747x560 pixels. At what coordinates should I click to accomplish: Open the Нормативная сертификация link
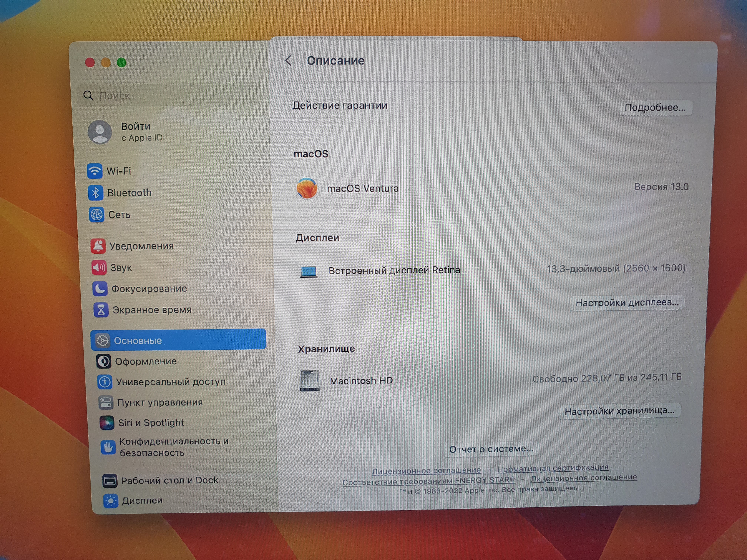coord(552,468)
